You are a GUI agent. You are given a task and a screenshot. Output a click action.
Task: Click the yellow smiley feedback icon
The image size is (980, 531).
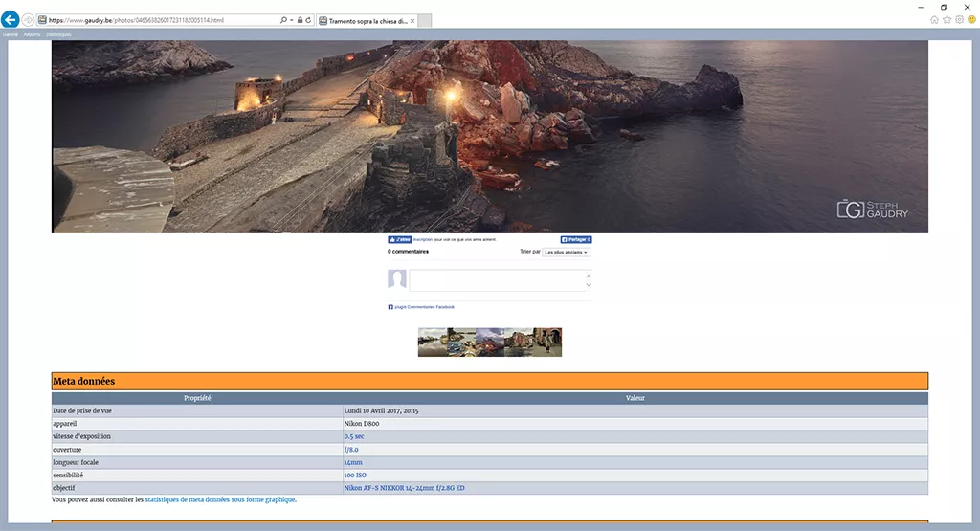[x=971, y=19]
